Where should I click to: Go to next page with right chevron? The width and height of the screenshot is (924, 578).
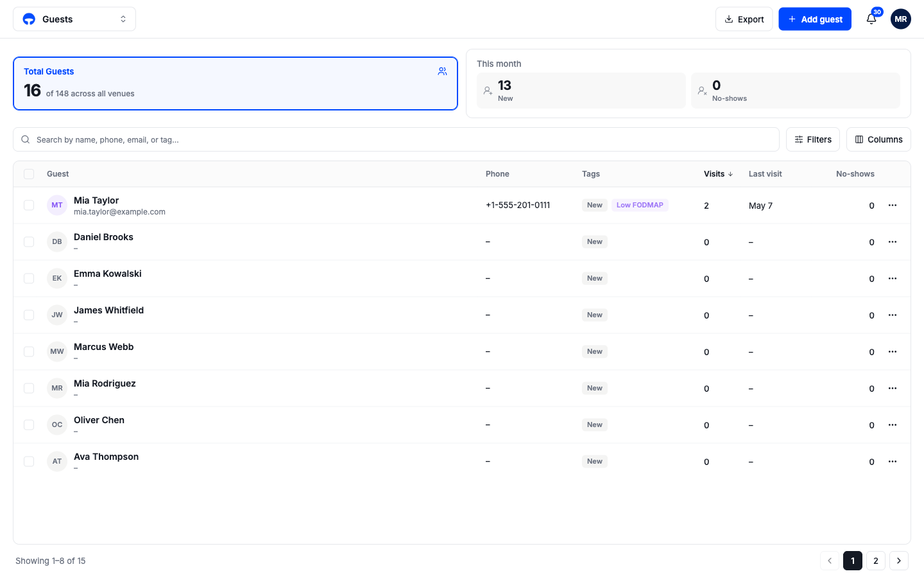coord(899,561)
